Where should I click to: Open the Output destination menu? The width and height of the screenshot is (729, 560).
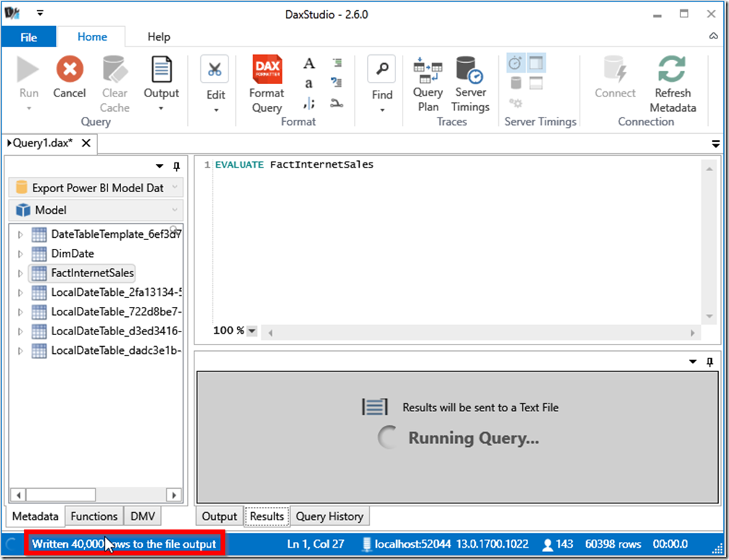tap(161, 83)
